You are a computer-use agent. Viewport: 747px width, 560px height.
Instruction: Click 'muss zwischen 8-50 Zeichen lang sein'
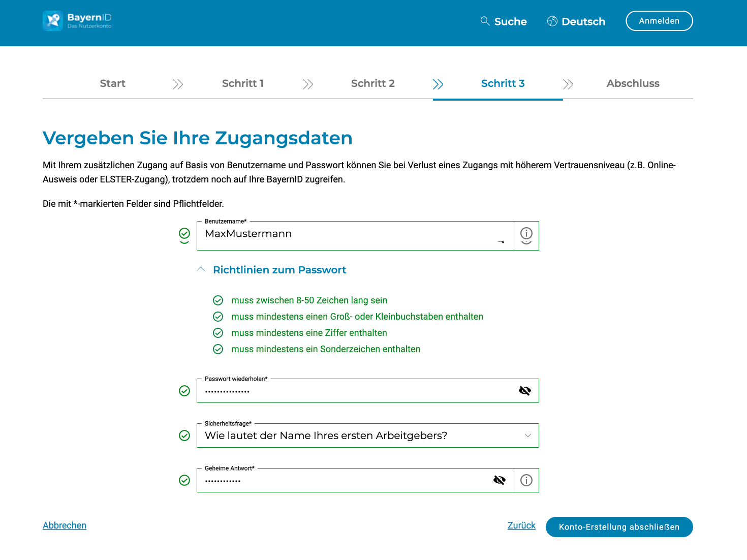309,300
